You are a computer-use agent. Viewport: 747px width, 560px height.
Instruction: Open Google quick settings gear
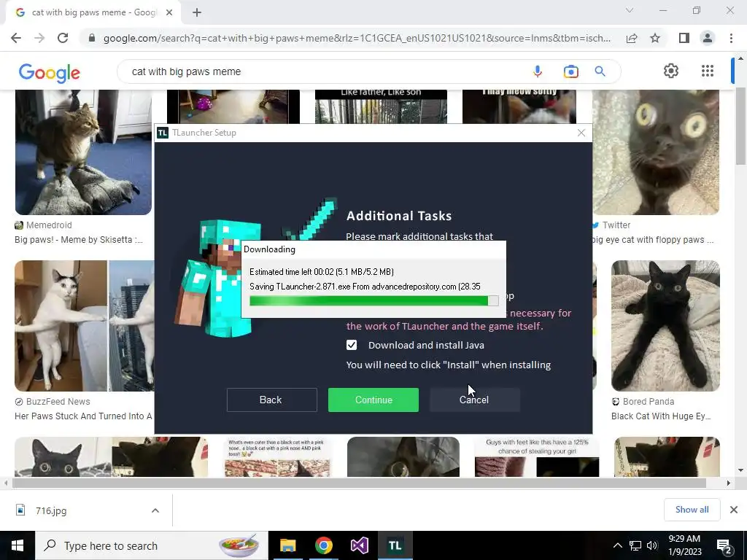pos(671,71)
